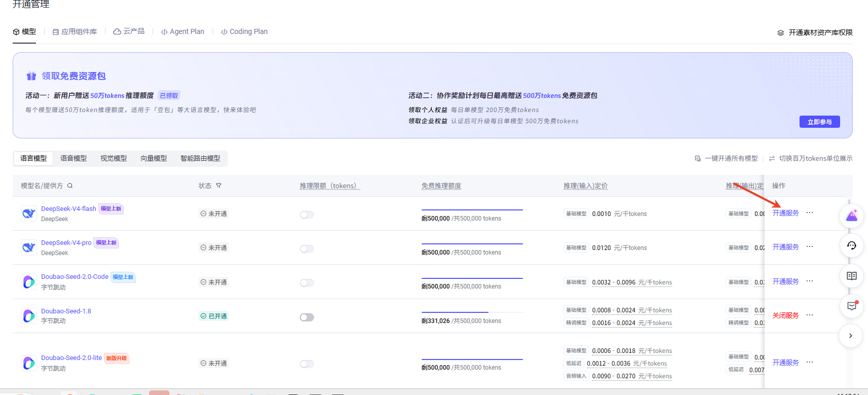Open the feedback message floating icon
The image size is (868, 395).
852,306
